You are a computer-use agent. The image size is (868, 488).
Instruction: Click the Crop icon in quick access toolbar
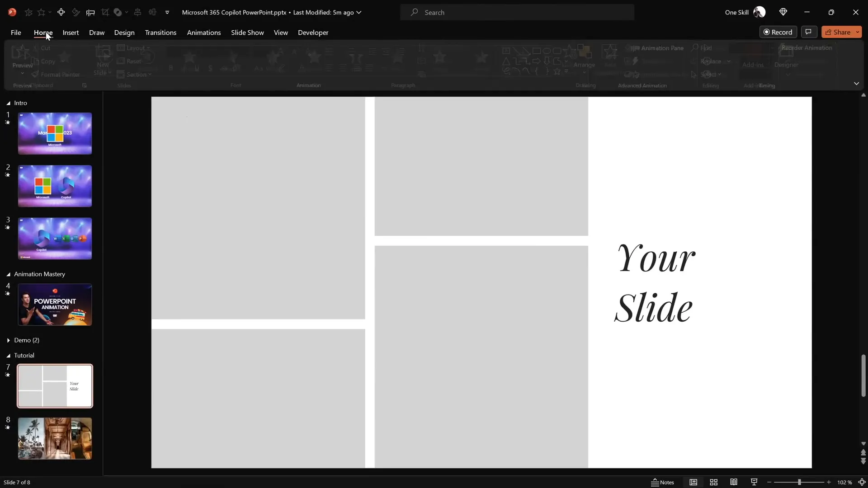click(x=106, y=12)
